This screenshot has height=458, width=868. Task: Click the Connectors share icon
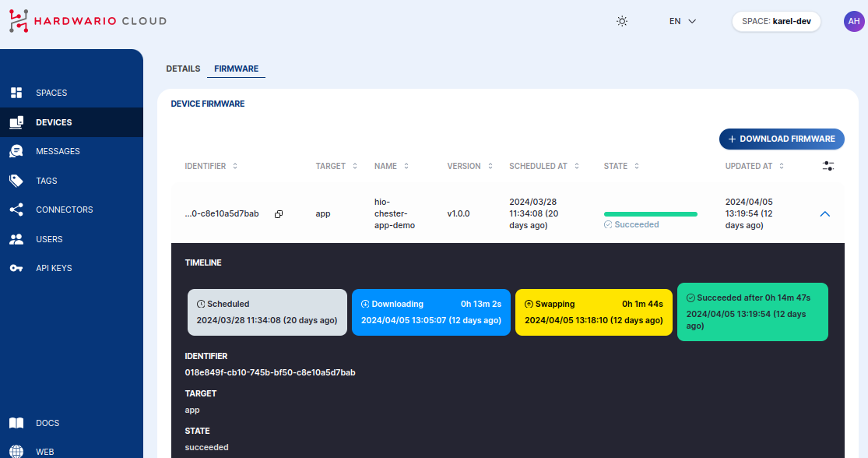pyautogui.click(x=16, y=210)
